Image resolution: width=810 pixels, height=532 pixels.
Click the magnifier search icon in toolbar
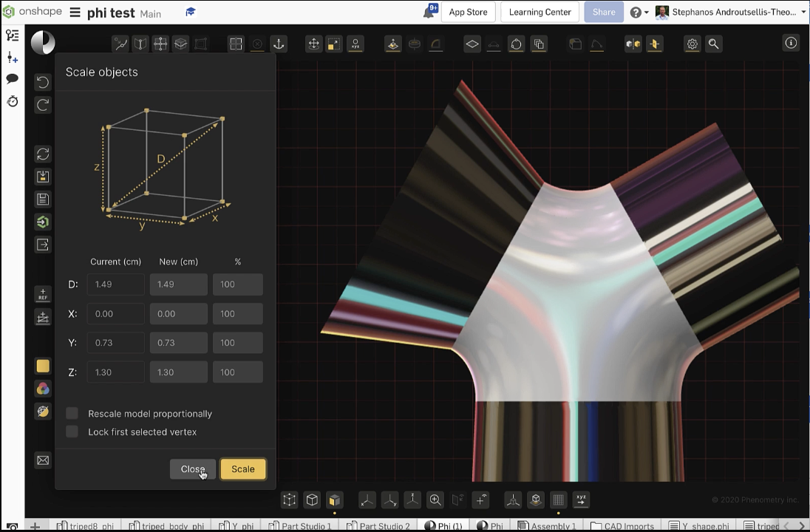[x=713, y=44]
